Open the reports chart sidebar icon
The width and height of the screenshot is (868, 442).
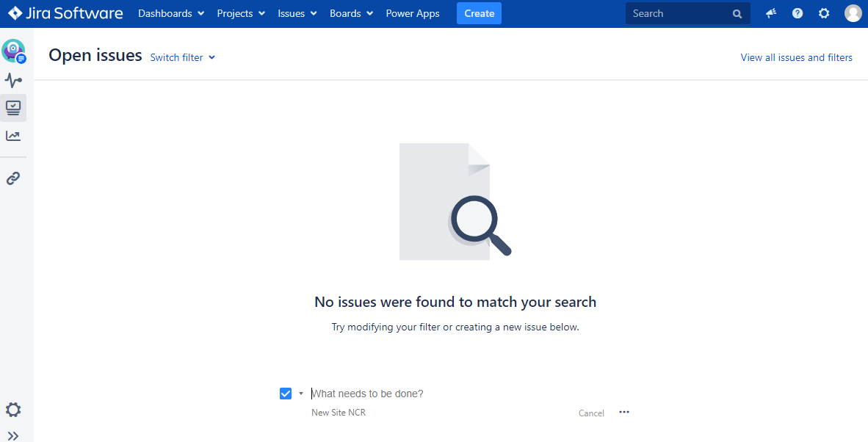coord(13,136)
